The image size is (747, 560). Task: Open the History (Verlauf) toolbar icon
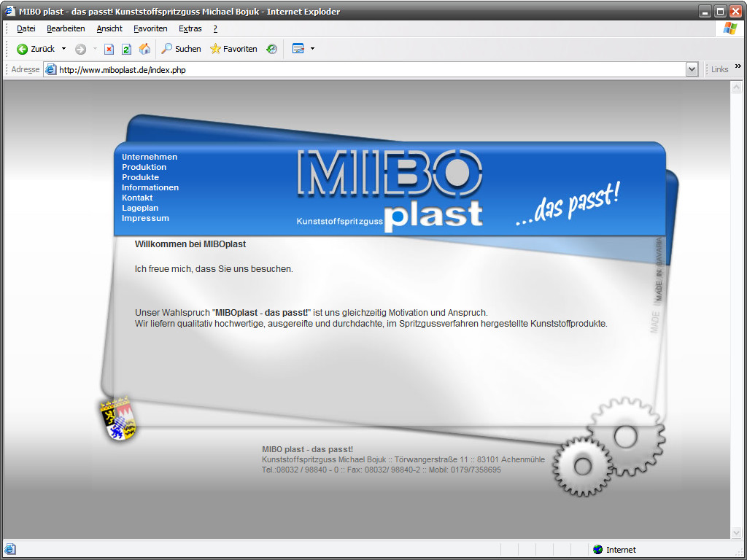[x=271, y=49]
